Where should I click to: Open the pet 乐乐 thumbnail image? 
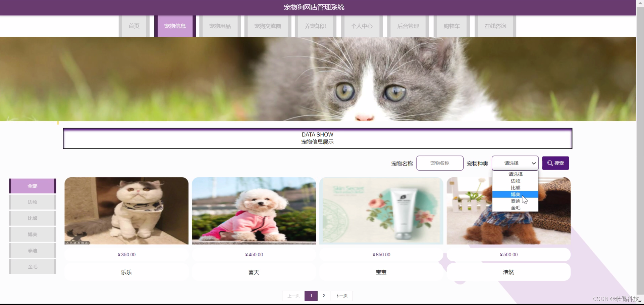point(126,211)
